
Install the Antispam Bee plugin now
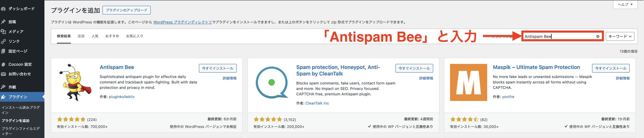click(x=218, y=68)
